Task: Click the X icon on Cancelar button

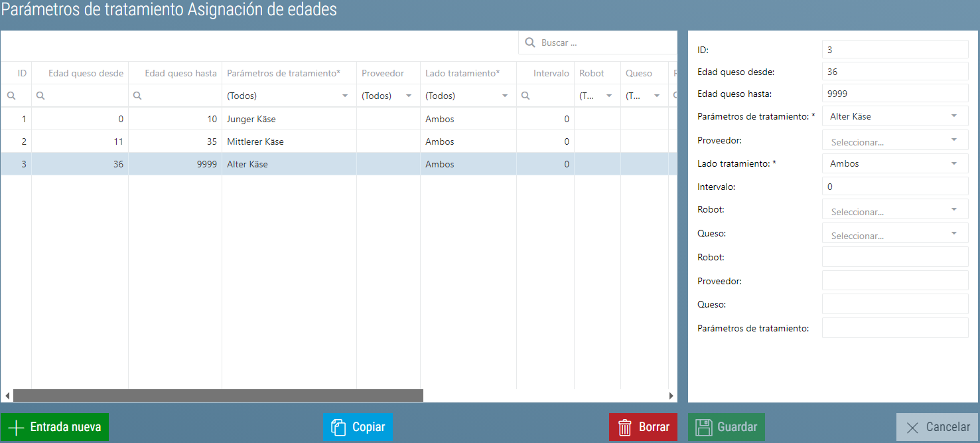Action: coord(912,428)
